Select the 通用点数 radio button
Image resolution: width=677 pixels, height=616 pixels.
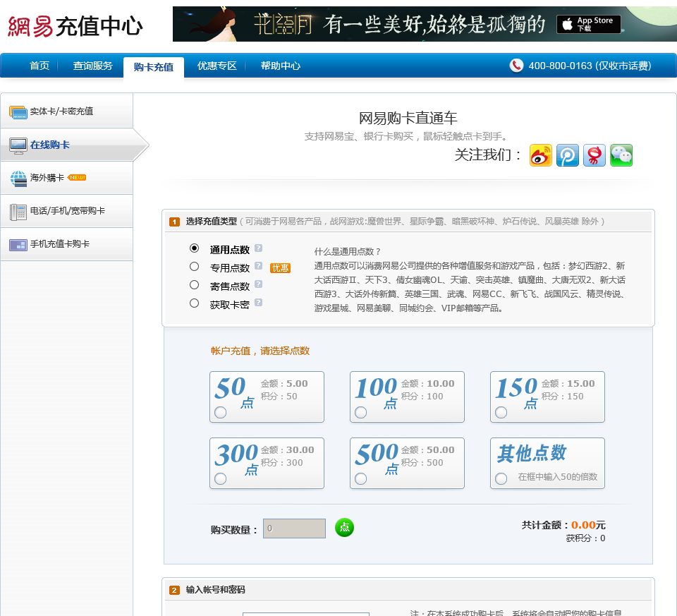click(195, 248)
